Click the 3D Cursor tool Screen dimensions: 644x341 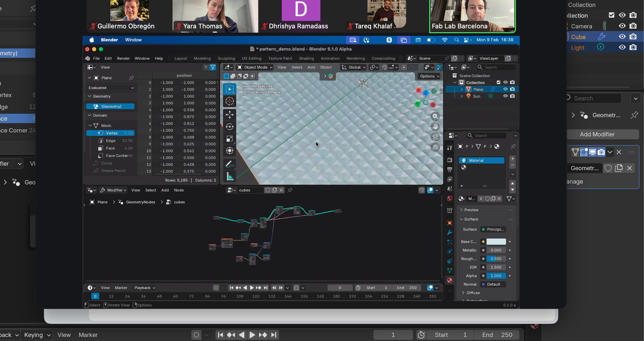tap(230, 101)
